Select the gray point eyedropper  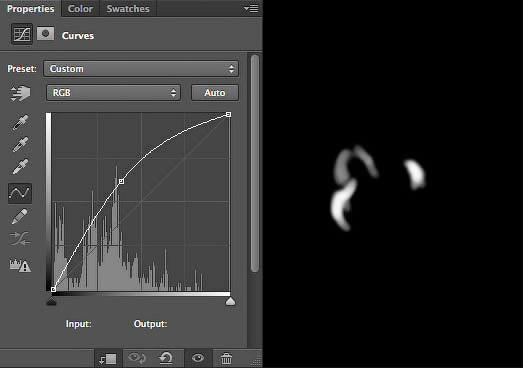point(20,144)
